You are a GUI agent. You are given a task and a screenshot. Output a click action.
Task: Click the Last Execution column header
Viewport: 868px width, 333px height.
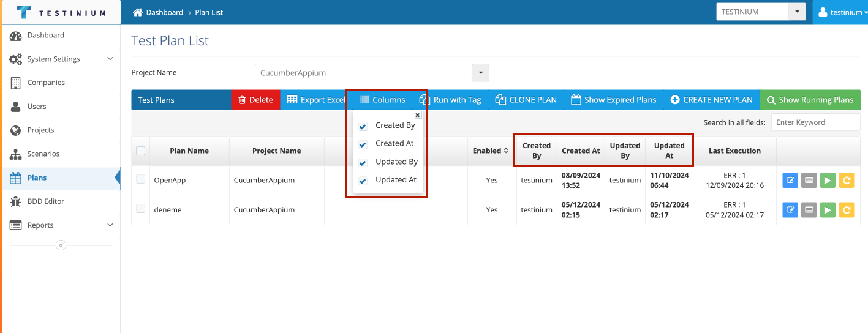[x=734, y=151]
